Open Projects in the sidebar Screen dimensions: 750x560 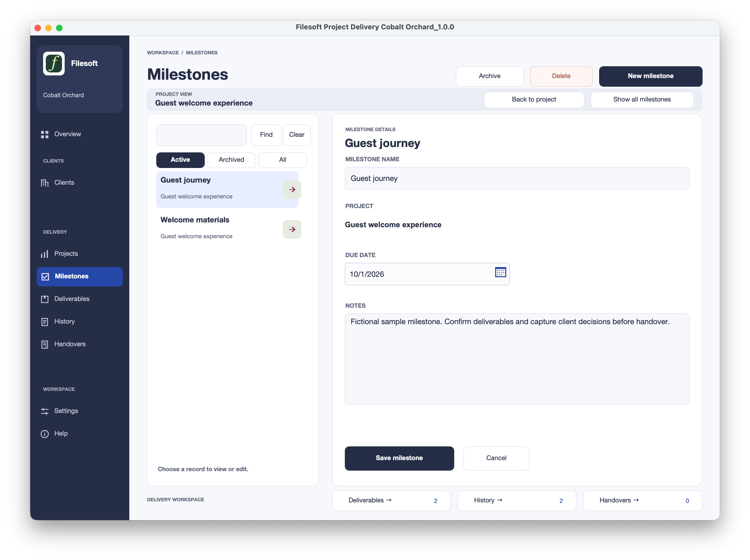coord(80,254)
